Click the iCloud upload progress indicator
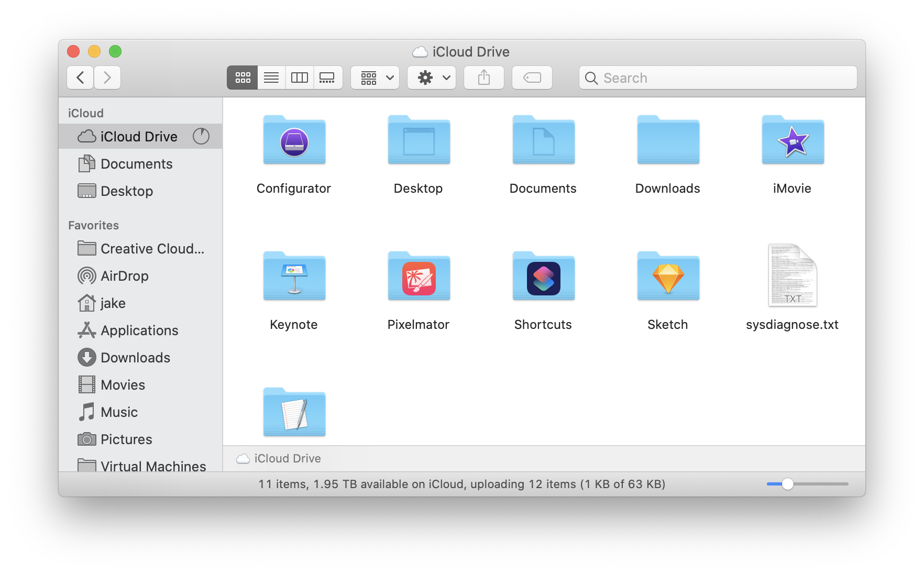The height and width of the screenshot is (574, 924). coord(201,136)
